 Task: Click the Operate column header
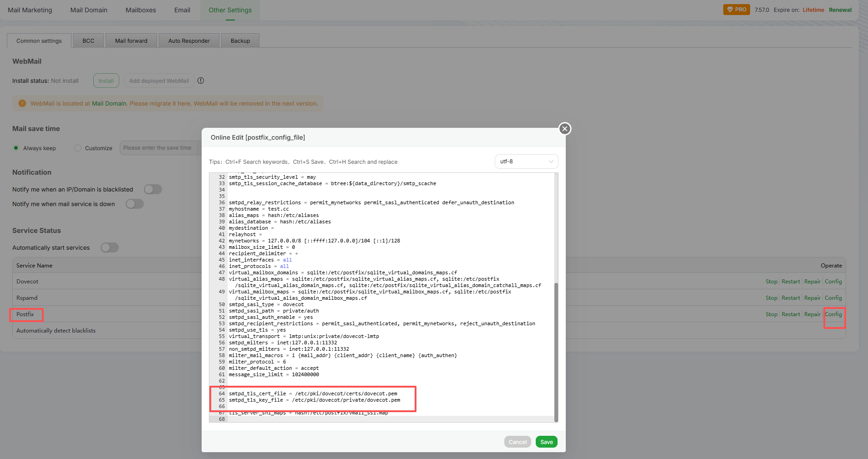click(x=831, y=266)
